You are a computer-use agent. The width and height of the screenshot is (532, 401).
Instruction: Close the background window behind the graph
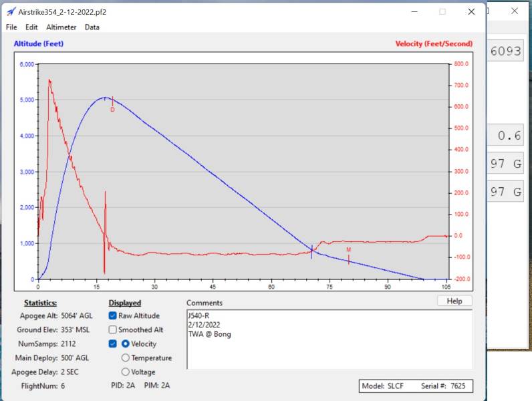click(x=514, y=11)
